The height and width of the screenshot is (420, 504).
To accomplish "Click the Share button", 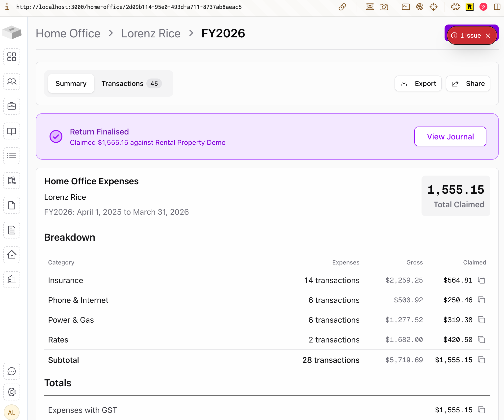I will (x=468, y=83).
